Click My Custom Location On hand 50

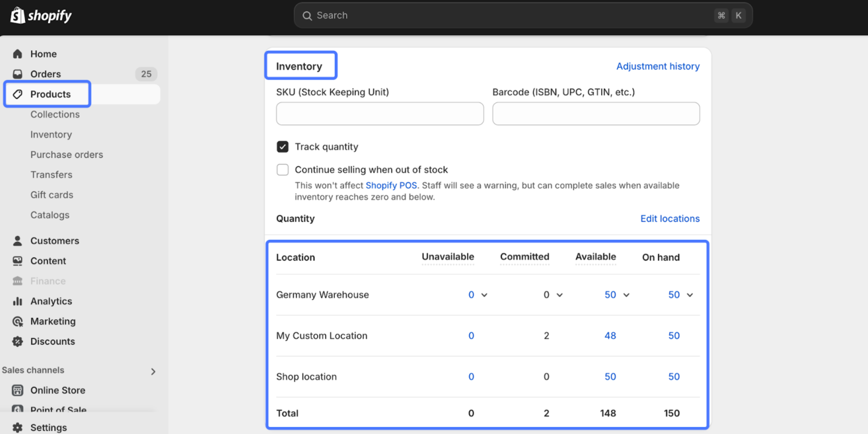674,336
